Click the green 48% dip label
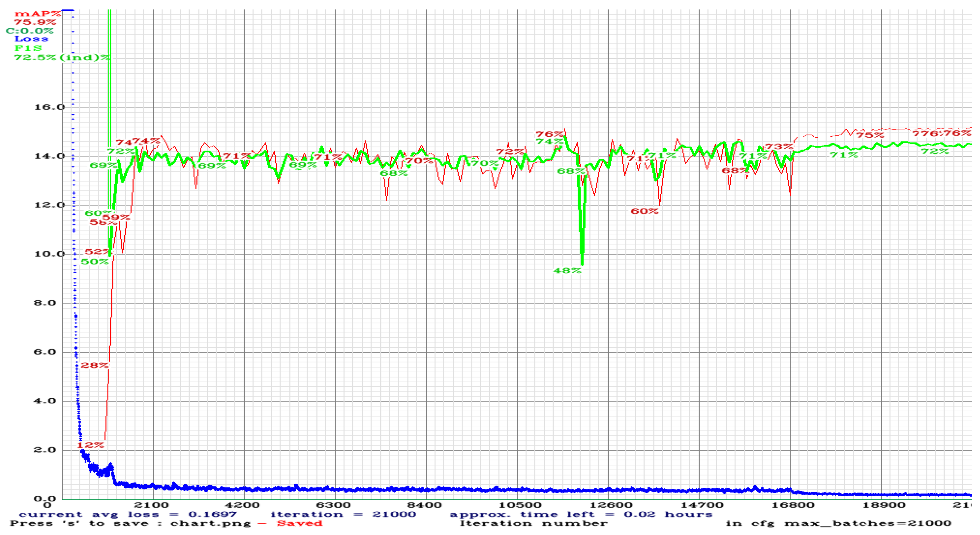This screenshot has height=535, width=980. 567,271
